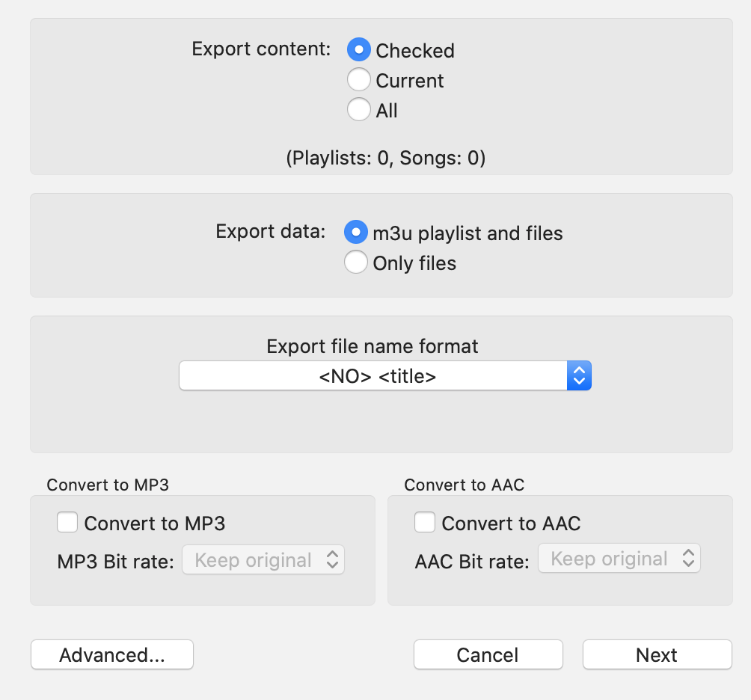Image resolution: width=751 pixels, height=700 pixels.
Task: Click the blue chevron arrows of format dropdown
Action: point(579,376)
